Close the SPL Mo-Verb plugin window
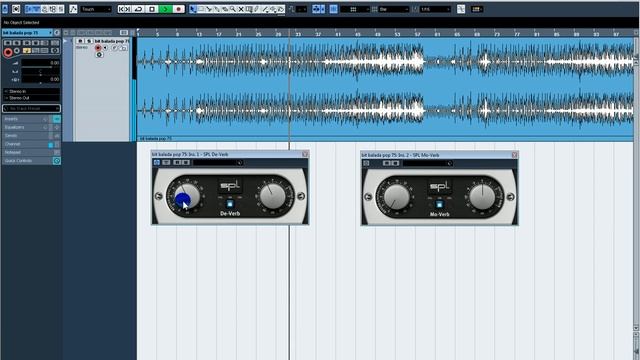The height and width of the screenshot is (360, 640). tap(515, 154)
